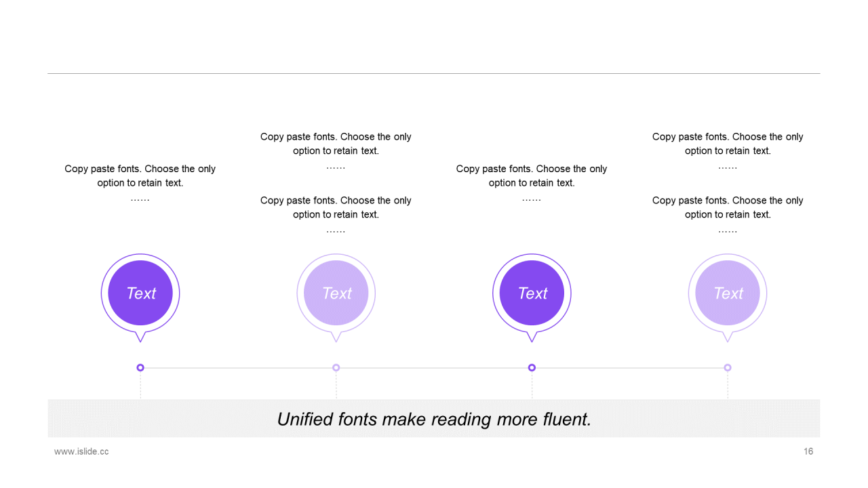Click lower paragraph above the second bubble
The height and width of the screenshot is (488, 868).
336,207
